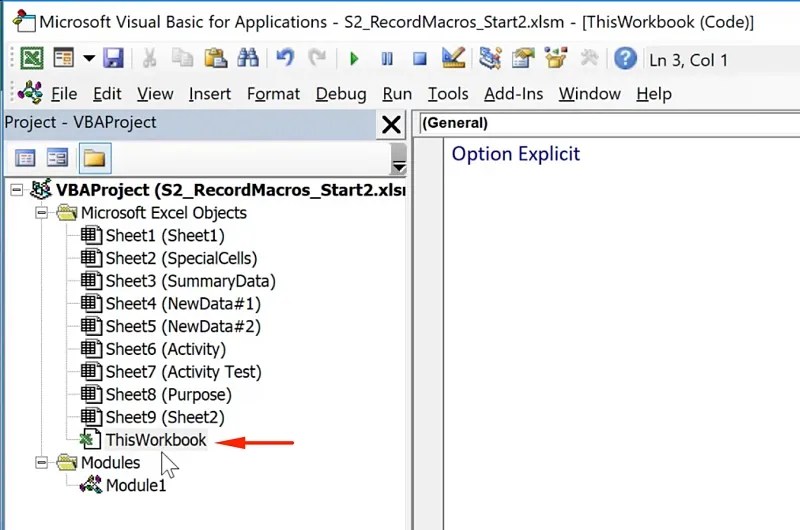Run macro with the green play icon
This screenshot has width=800, height=530.
pos(354,59)
